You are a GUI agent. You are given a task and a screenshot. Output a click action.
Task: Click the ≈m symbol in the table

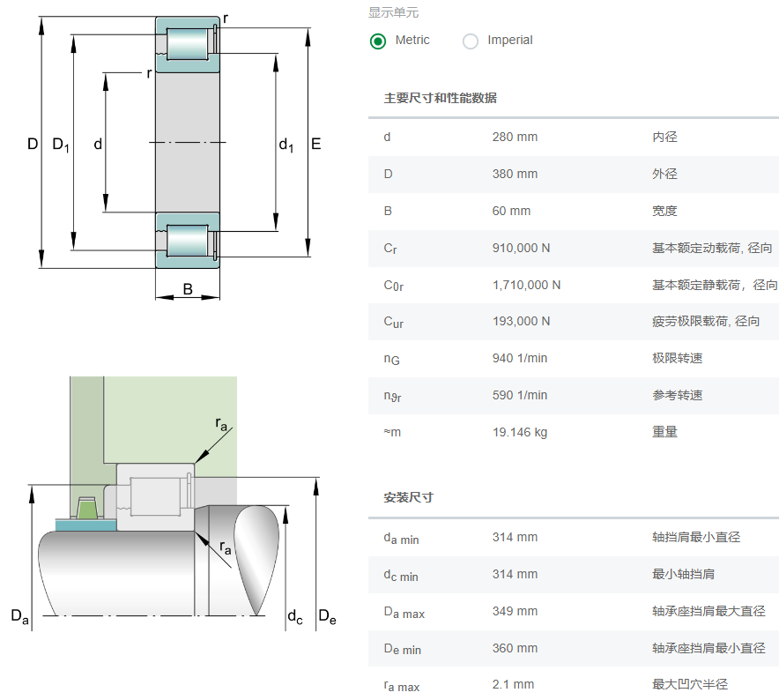point(392,433)
